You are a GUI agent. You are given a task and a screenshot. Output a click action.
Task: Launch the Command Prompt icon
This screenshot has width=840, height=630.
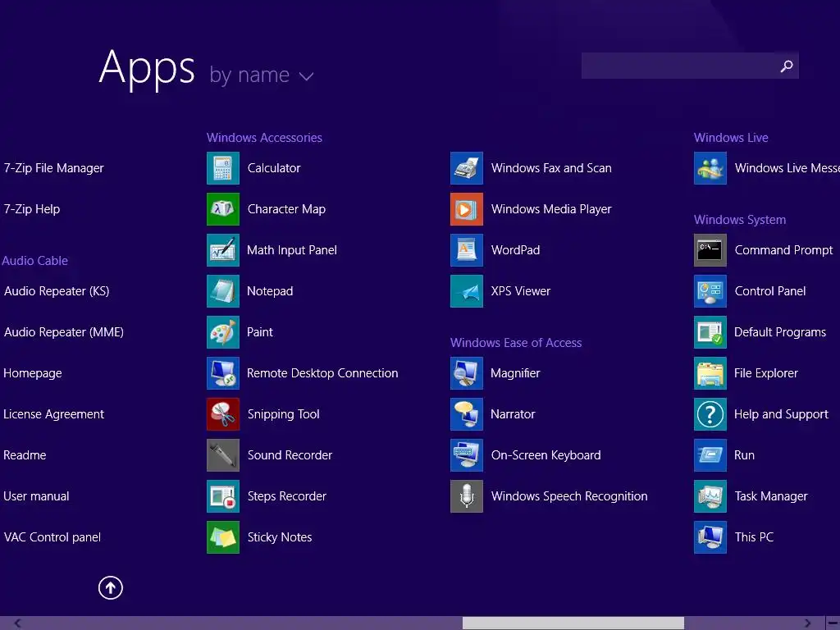click(710, 250)
